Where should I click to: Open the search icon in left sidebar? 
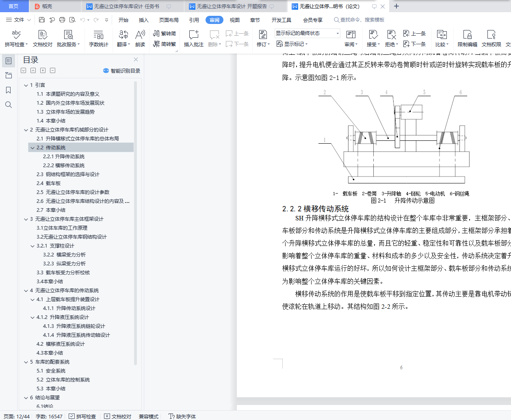9,105
